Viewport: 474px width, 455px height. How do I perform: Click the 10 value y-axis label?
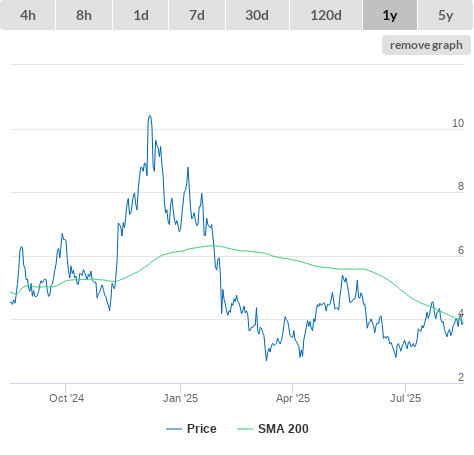458,123
